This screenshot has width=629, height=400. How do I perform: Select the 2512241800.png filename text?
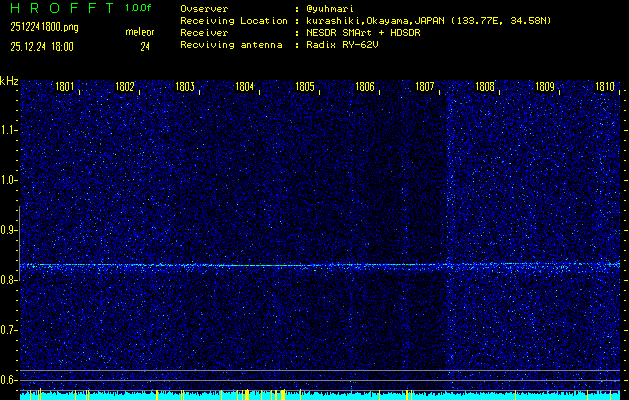[44, 27]
